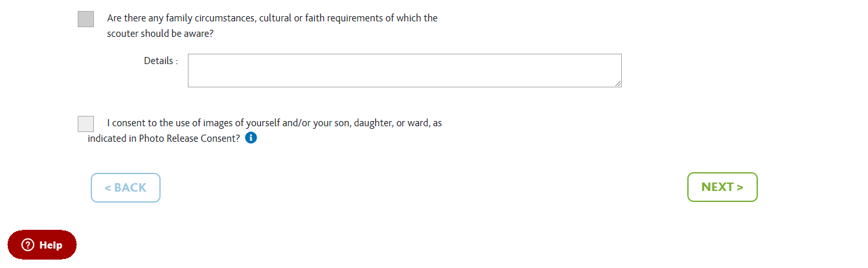Go to the next step with NEXT >
Viewport: 868px width, 268px height.
tap(722, 187)
